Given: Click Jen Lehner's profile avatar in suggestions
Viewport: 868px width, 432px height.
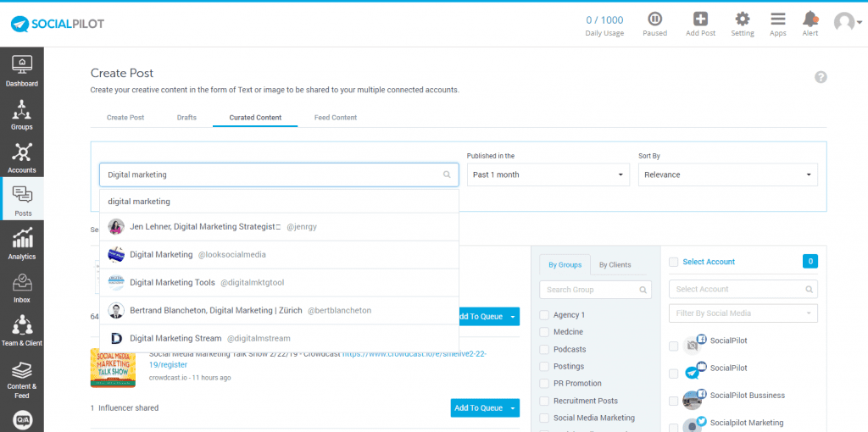Looking at the screenshot, I should (115, 227).
